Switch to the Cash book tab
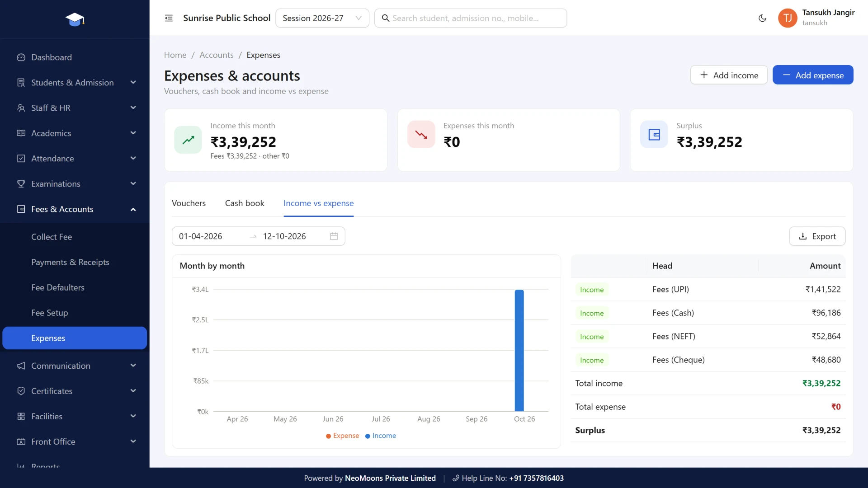868x488 pixels. tap(245, 203)
